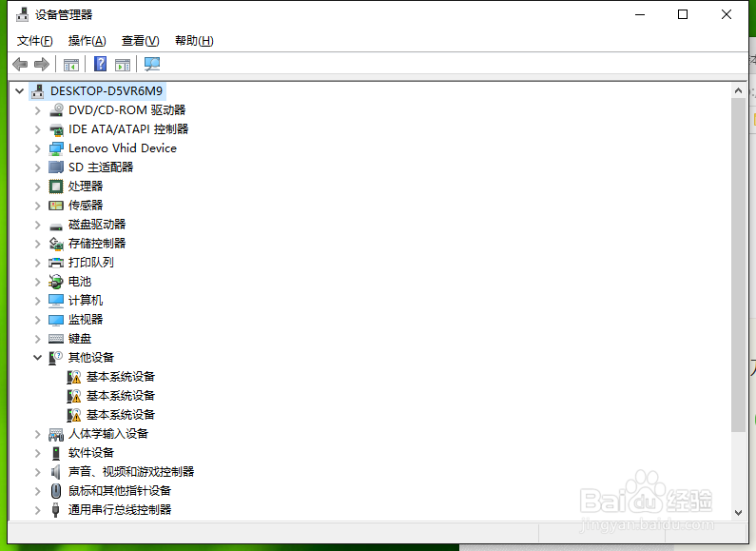The width and height of the screenshot is (756, 551).
Task: Click the Lenovo Vhid Device icon
Action: [x=56, y=148]
